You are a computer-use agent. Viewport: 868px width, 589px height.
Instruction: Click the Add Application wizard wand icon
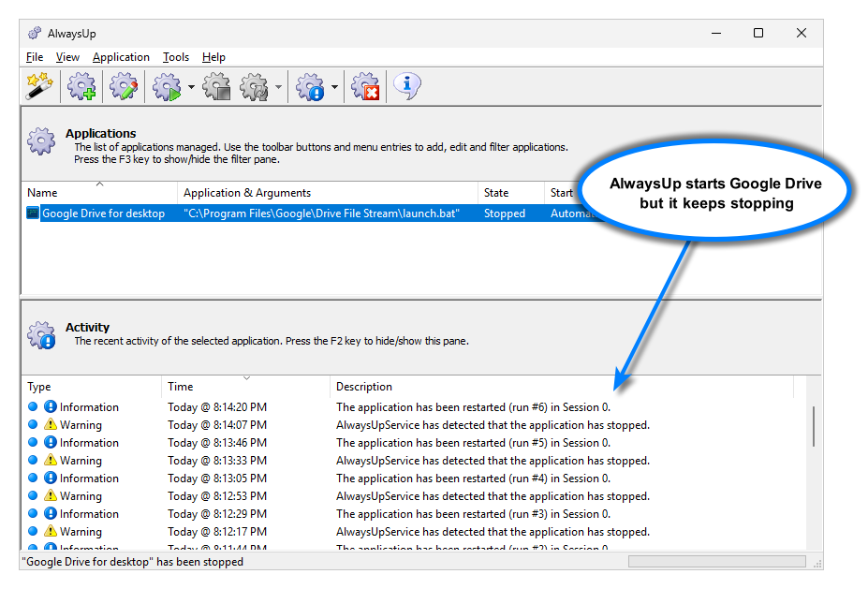point(41,86)
